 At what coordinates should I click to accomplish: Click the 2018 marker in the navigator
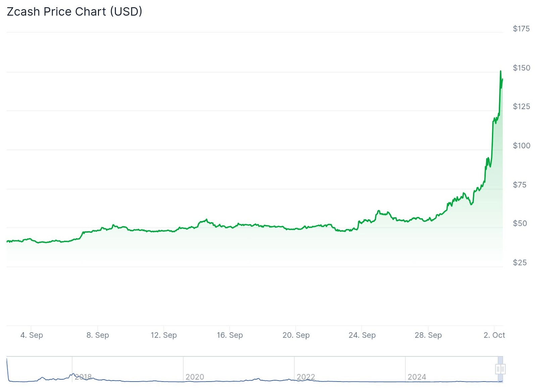(83, 377)
